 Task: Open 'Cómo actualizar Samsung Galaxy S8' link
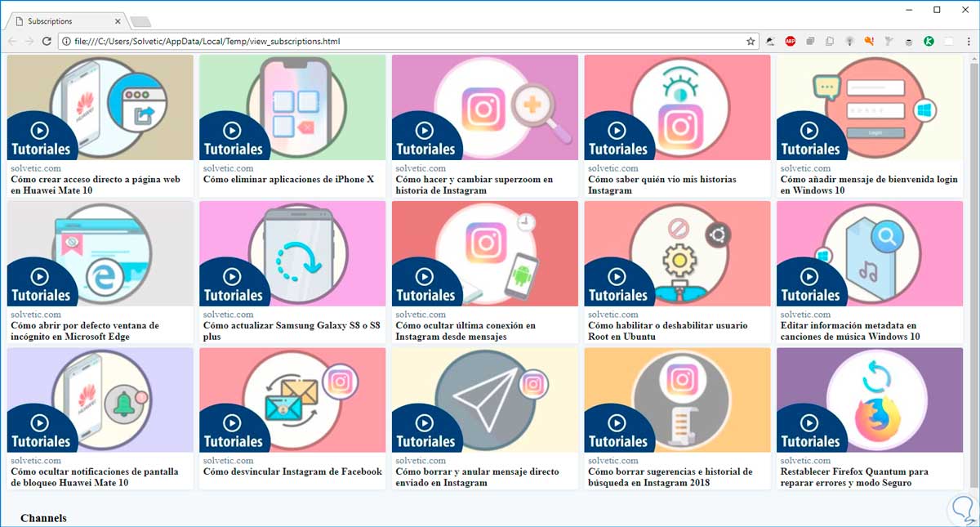point(292,331)
